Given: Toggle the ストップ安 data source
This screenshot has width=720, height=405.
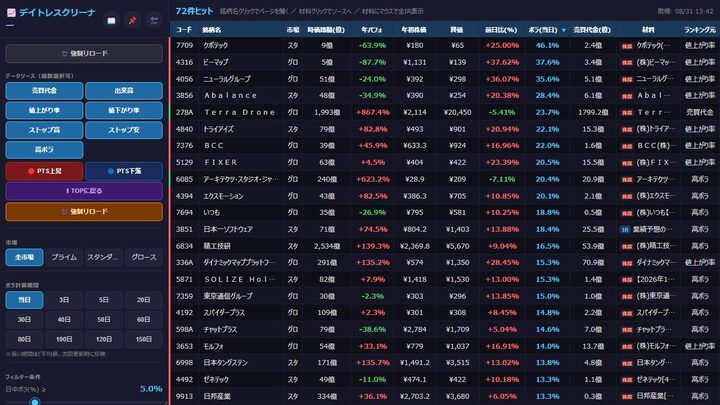Looking at the screenshot, I should click(124, 130).
